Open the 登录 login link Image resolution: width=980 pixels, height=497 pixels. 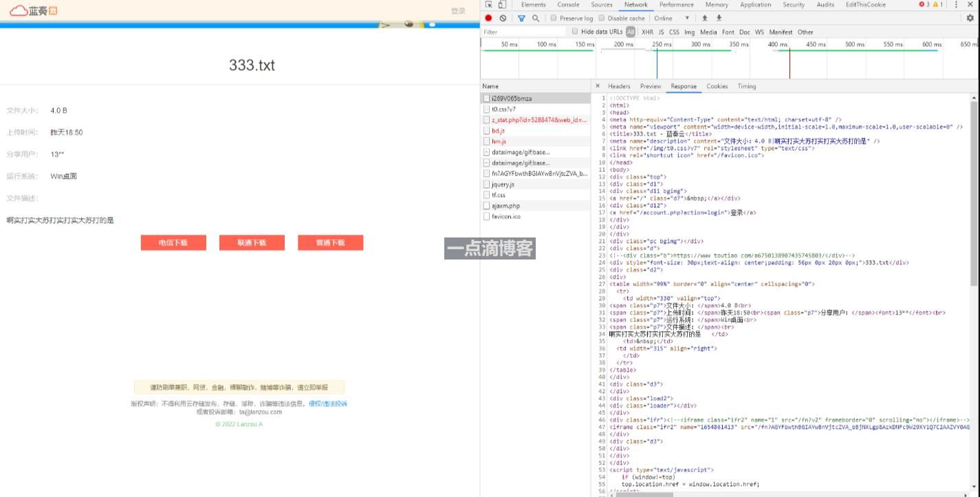tap(458, 10)
